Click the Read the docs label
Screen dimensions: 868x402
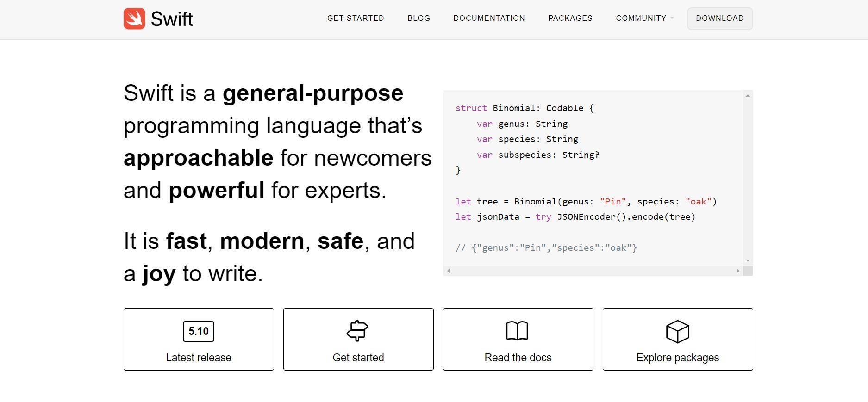click(x=518, y=358)
